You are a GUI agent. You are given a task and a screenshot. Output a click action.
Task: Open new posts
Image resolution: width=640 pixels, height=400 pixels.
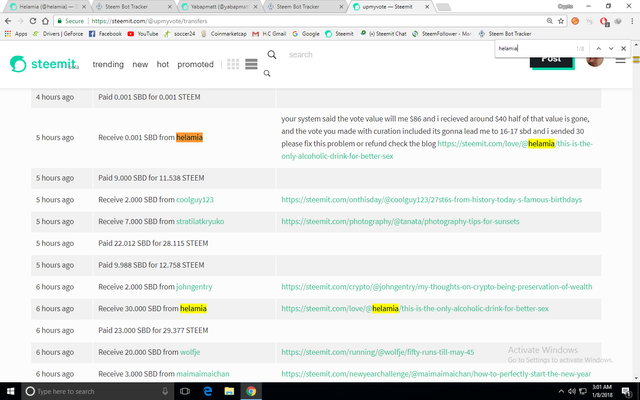click(140, 64)
